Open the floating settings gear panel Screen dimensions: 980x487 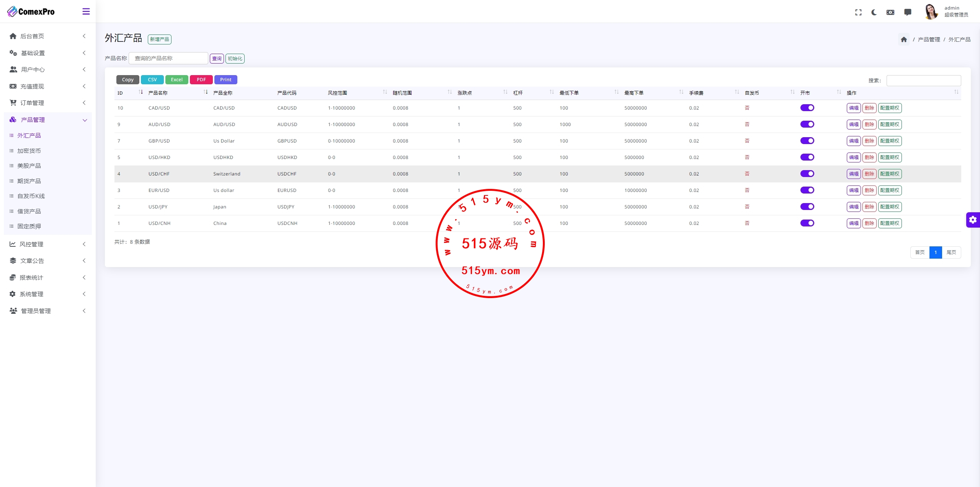pyautogui.click(x=973, y=220)
